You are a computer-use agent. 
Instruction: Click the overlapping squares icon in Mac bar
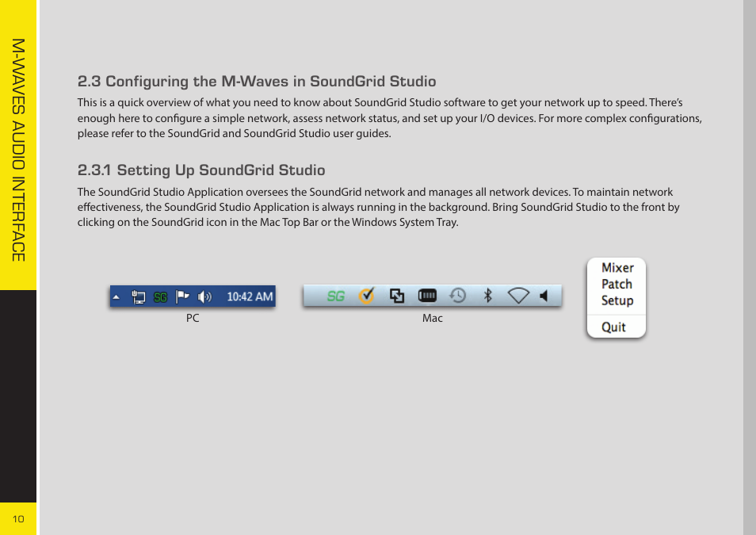(x=397, y=296)
